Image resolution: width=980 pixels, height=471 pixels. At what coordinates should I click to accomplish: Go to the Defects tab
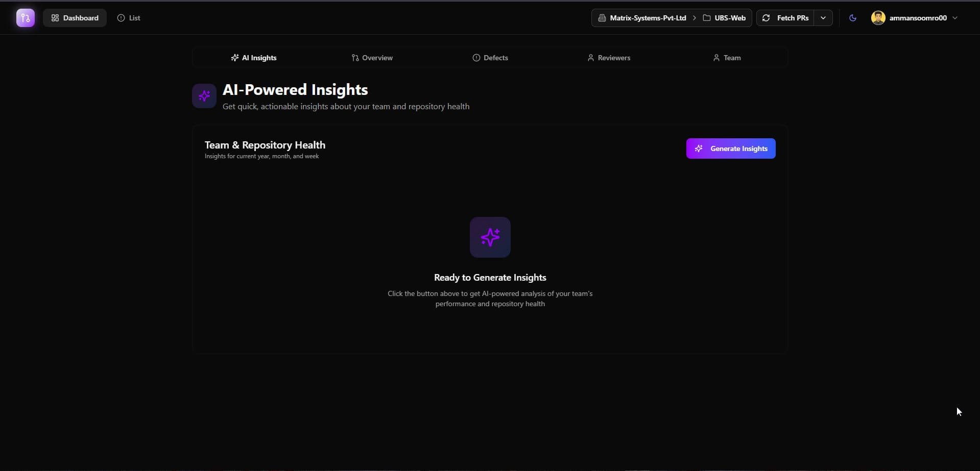pyautogui.click(x=490, y=58)
